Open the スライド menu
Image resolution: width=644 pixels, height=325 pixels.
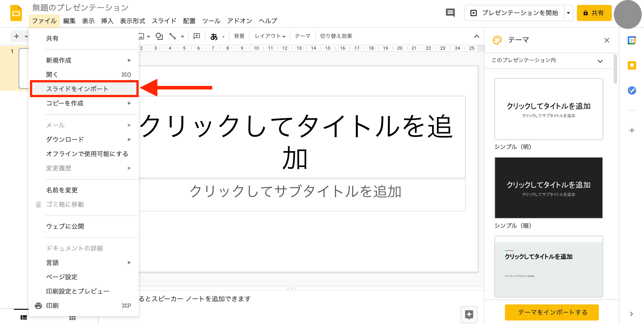click(x=164, y=21)
